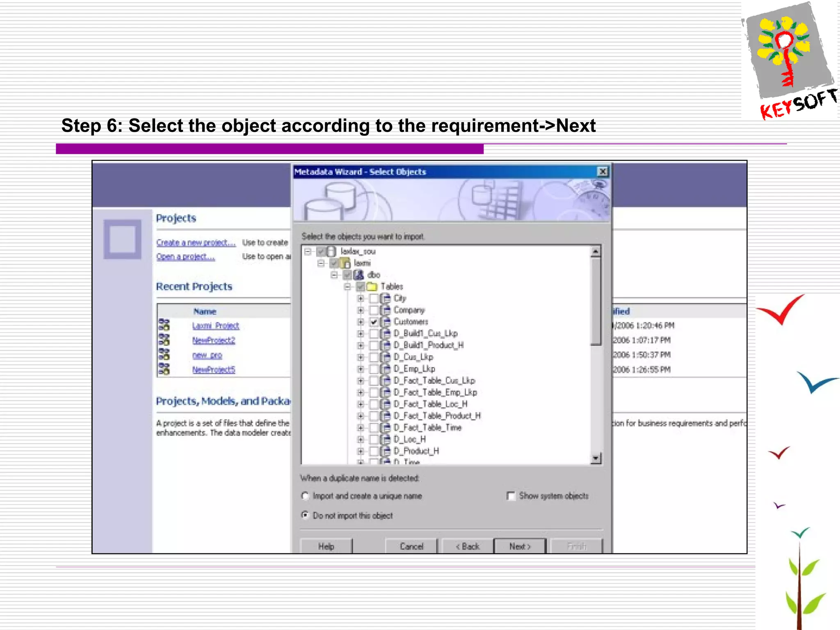This screenshot has height=630, width=840.
Task: Expand the Company table node
Action: [361, 310]
